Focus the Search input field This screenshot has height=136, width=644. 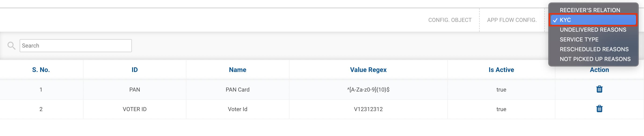(x=76, y=46)
